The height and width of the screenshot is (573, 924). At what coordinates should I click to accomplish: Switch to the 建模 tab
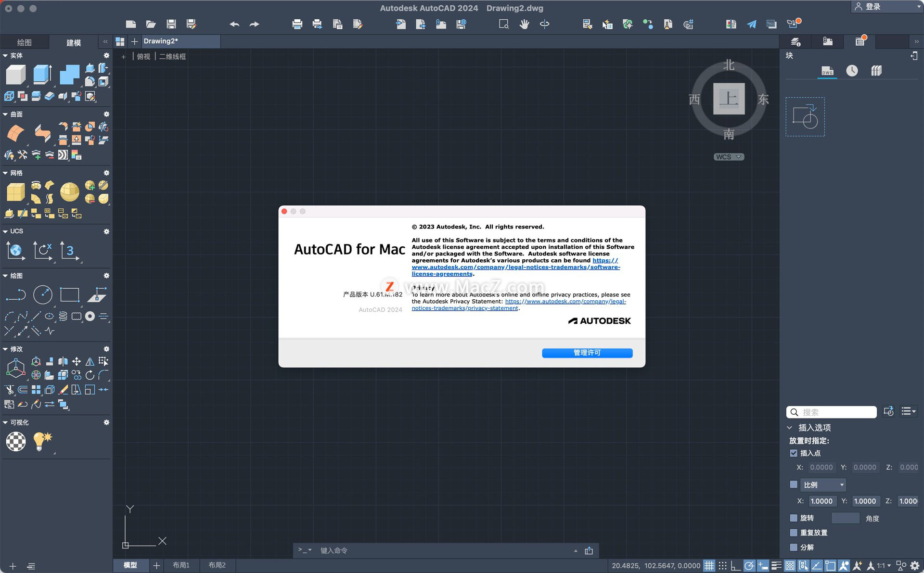pos(74,42)
